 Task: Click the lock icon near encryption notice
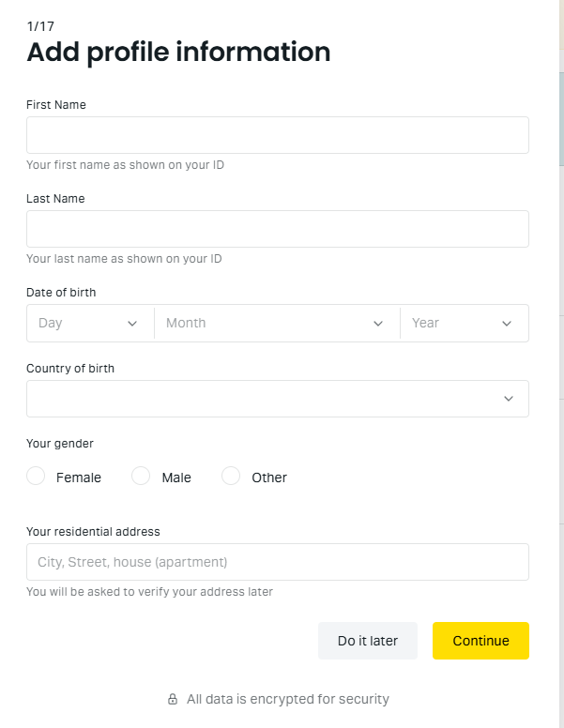pos(173,699)
